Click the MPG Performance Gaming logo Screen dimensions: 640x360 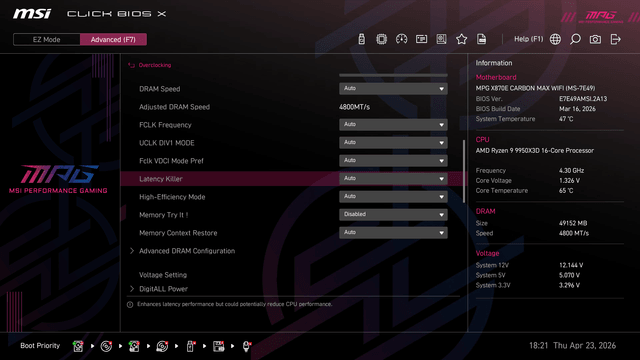pyautogui.click(x=58, y=179)
